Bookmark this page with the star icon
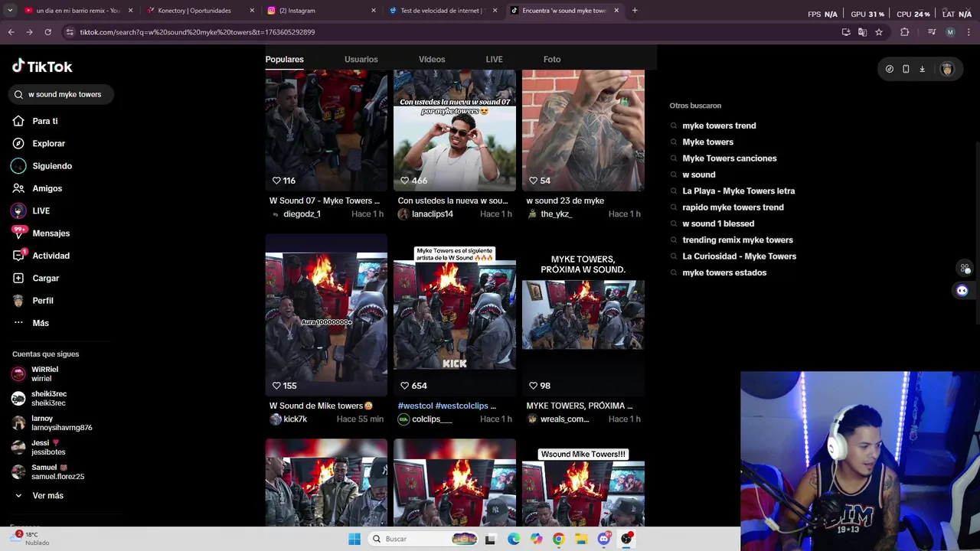Screen dimensions: 980x551 tap(879, 32)
